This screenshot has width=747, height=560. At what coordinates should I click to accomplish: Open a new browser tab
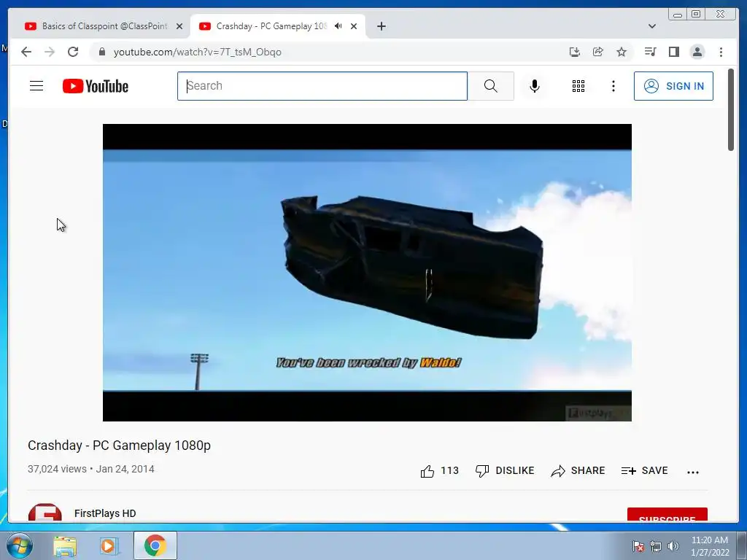tap(381, 26)
